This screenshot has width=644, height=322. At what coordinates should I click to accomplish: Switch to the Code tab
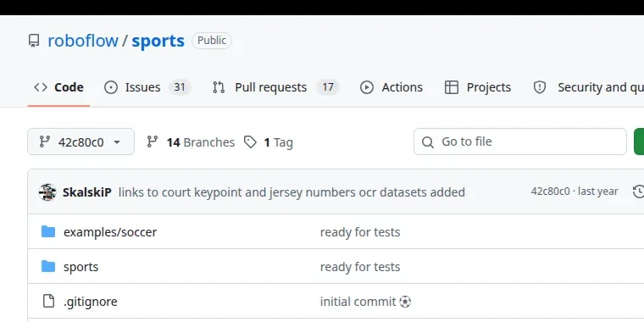click(x=58, y=87)
